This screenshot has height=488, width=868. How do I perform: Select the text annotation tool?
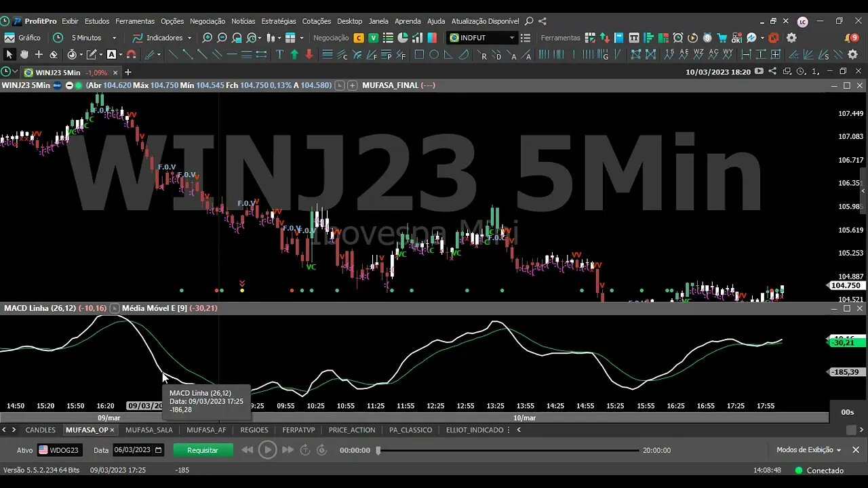tap(279, 54)
